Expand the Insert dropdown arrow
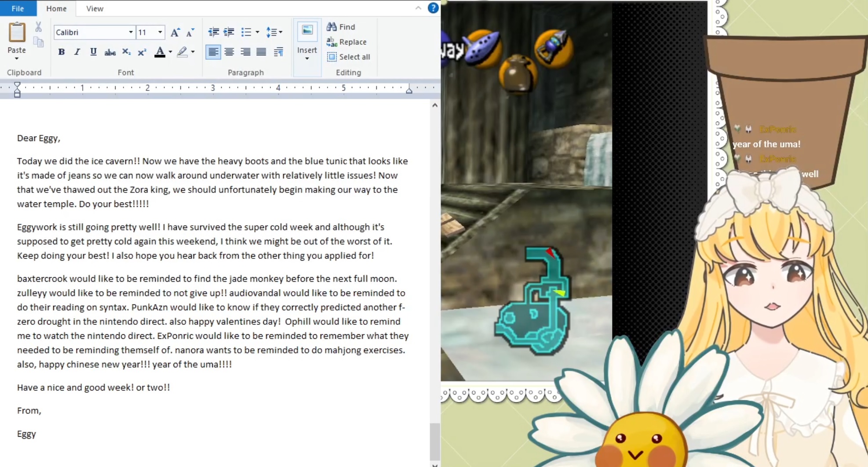Image resolution: width=868 pixels, height=467 pixels. [x=307, y=58]
